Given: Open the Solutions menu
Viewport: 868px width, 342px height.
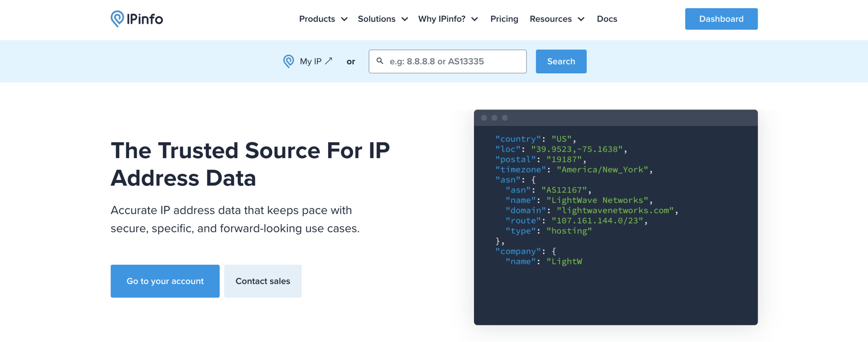Looking at the screenshot, I should 383,19.
